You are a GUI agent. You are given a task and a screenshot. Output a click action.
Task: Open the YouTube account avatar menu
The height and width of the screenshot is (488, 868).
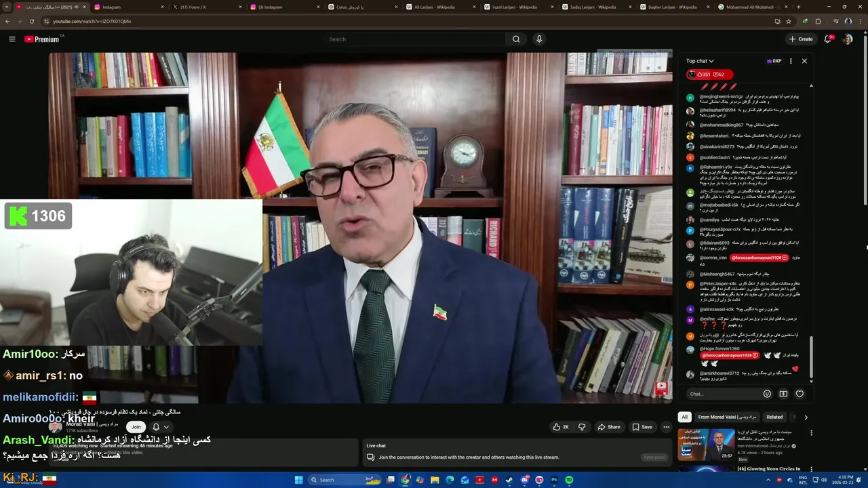tap(847, 39)
